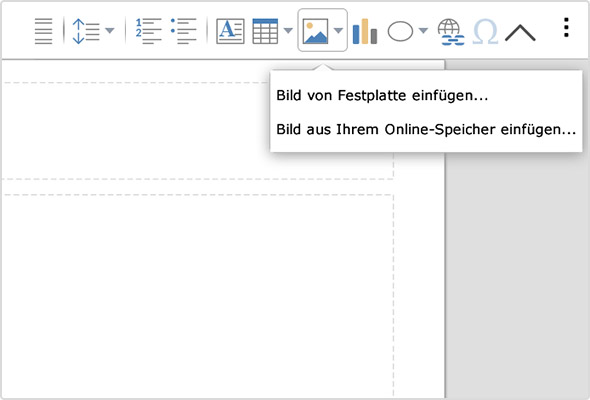The height and width of the screenshot is (400, 590).
Task: Apply the numbered list format
Action: (148, 31)
